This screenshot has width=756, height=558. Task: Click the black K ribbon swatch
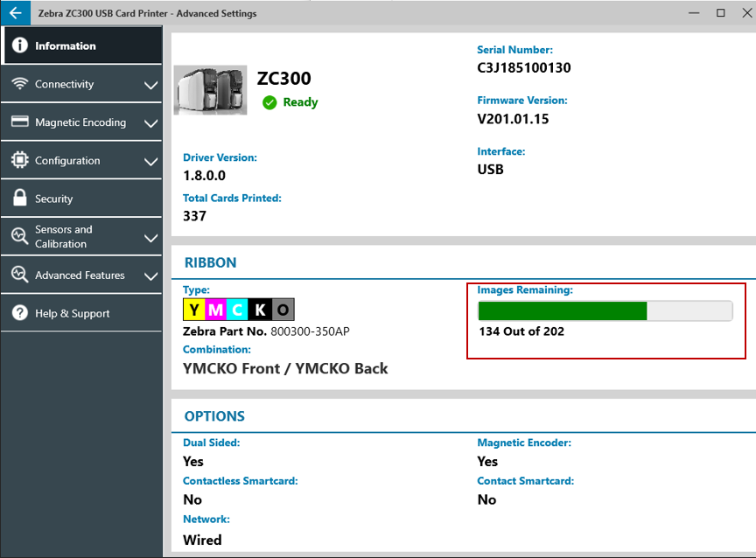tap(260, 310)
